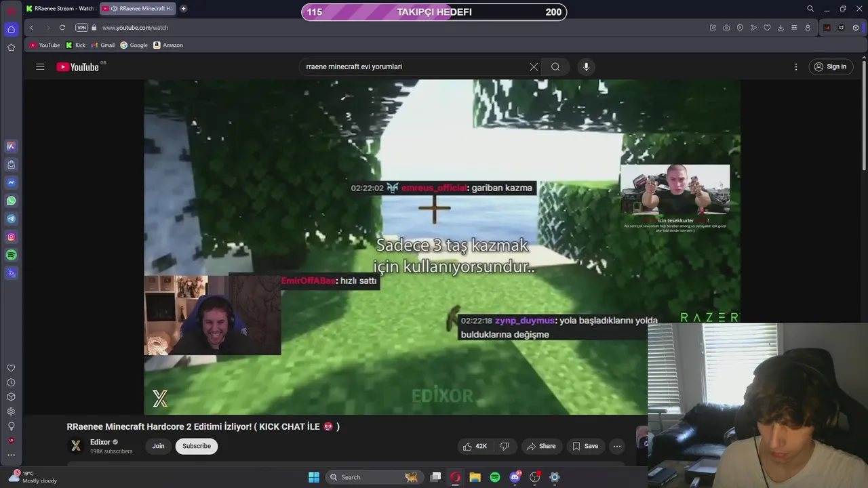Open the Opera sidebar home icon
The image size is (868, 488).
11,29
